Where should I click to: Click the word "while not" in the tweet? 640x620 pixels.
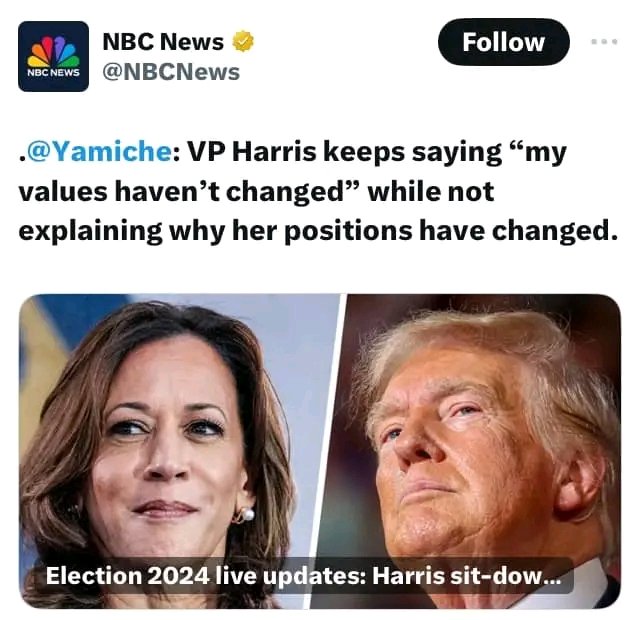431,191
